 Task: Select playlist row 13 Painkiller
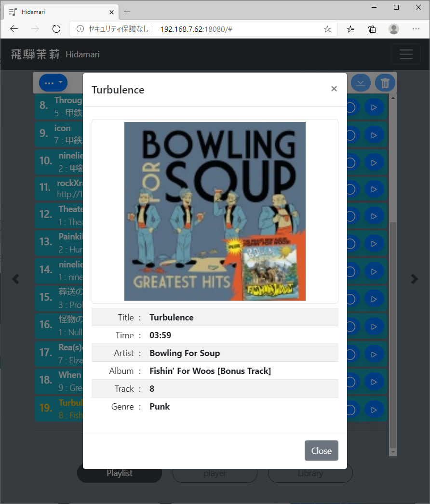(59, 243)
